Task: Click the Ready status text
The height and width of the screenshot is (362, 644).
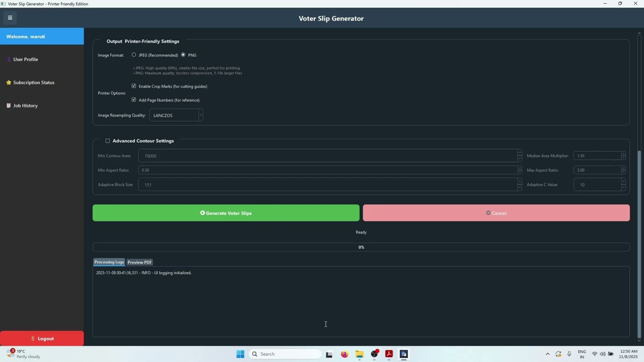Action: pyautogui.click(x=361, y=232)
